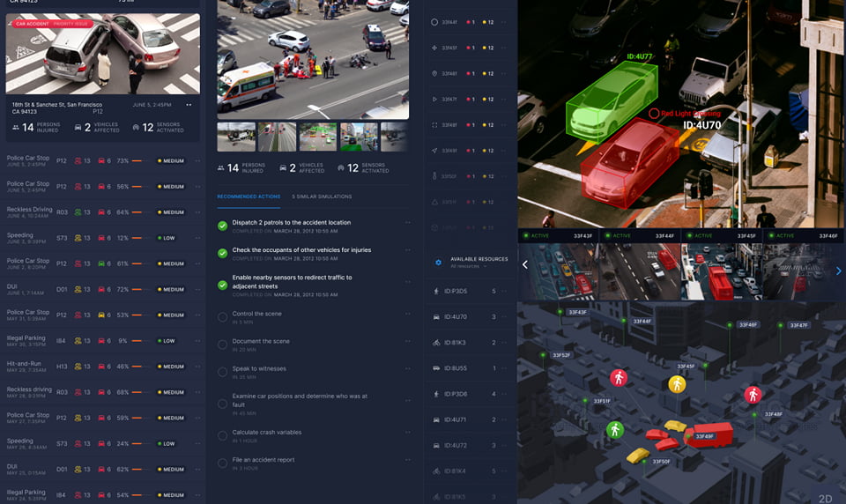Select the active camera tab 33F46F

click(804, 236)
